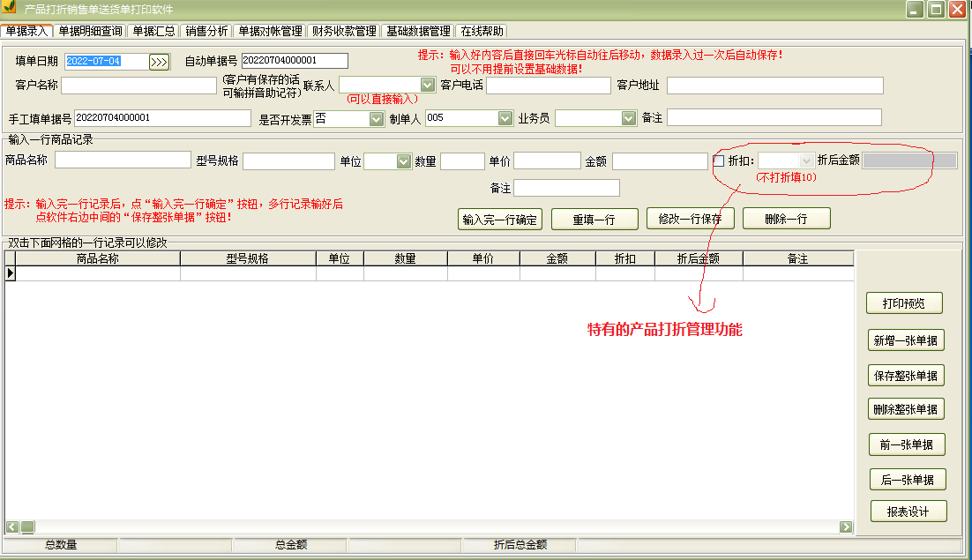
Task: Open the 单位 unit dropdown
Action: click(404, 161)
